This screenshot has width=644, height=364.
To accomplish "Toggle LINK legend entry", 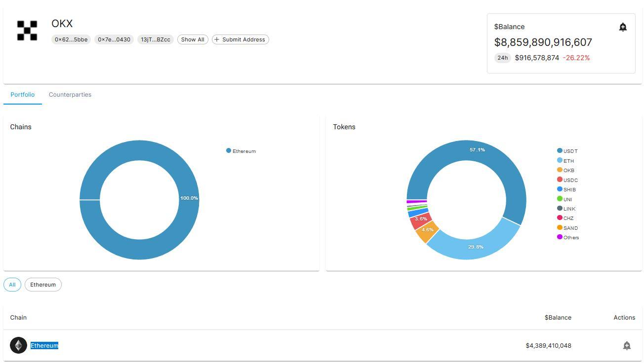I will pyautogui.click(x=566, y=209).
